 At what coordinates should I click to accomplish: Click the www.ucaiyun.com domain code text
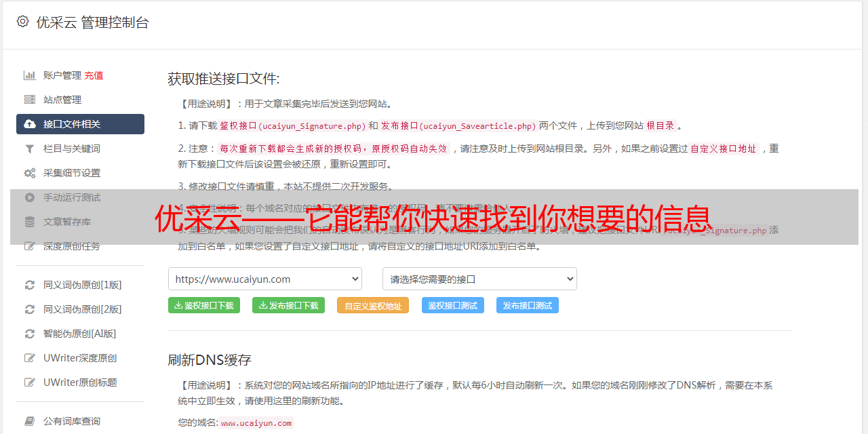click(x=256, y=423)
